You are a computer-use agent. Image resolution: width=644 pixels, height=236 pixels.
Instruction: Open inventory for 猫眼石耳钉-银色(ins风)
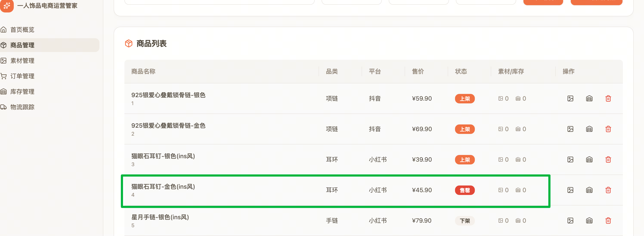click(589, 159)
